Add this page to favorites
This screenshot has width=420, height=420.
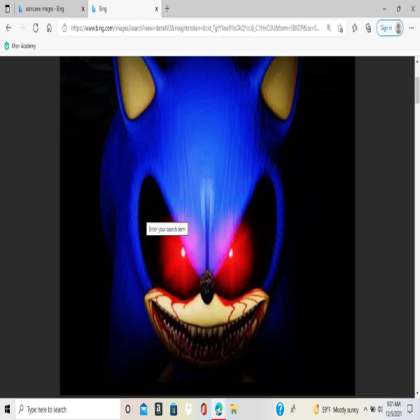[340, 28]
